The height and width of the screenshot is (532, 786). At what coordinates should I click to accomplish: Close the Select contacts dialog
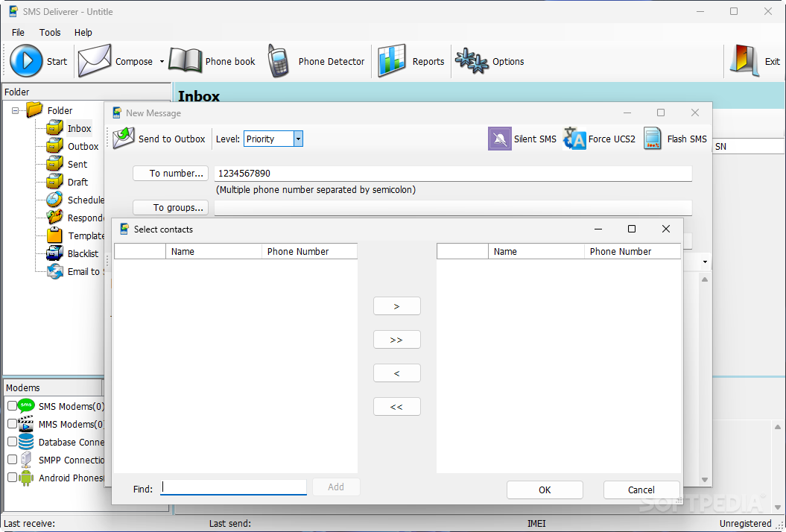tap(666, 229)
